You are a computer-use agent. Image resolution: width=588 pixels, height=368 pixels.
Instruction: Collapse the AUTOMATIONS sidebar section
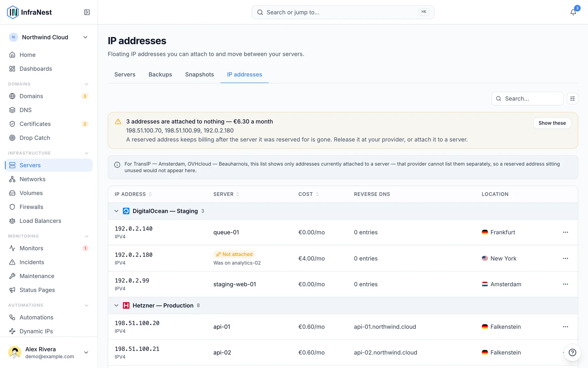pyautogui.click(x=86, y=305)
